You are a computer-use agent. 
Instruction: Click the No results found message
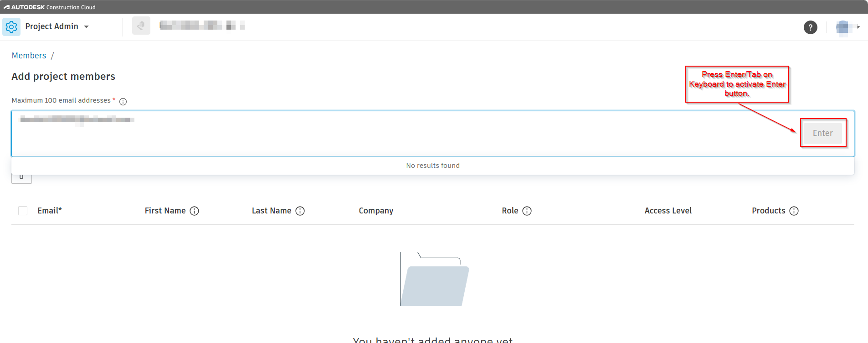(433, 166)
